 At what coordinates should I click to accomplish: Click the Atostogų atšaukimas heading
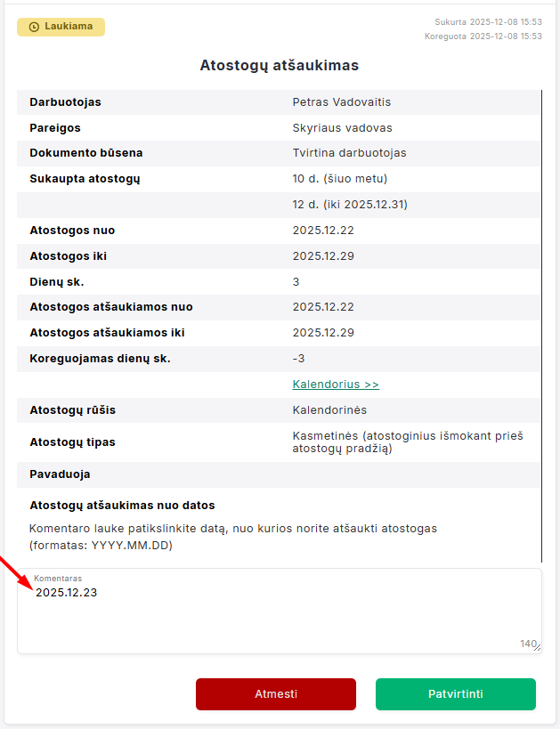tap(279, 65)
